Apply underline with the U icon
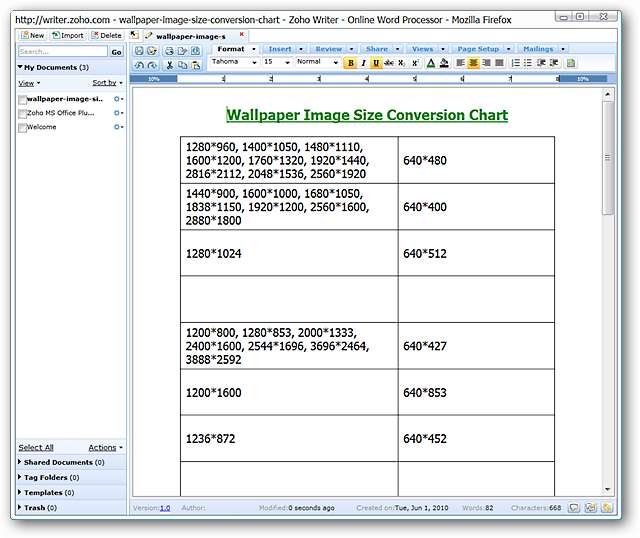This screenshot has width=640, height=538. coord(376,63)
